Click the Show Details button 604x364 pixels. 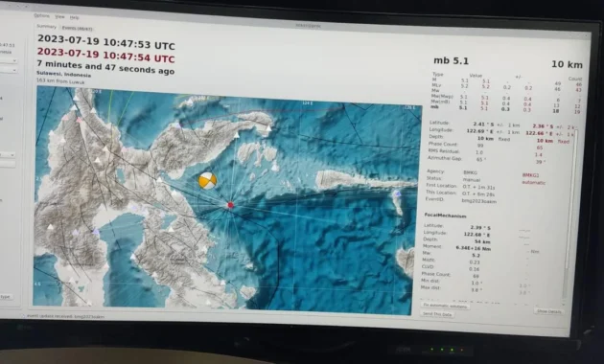548,311
